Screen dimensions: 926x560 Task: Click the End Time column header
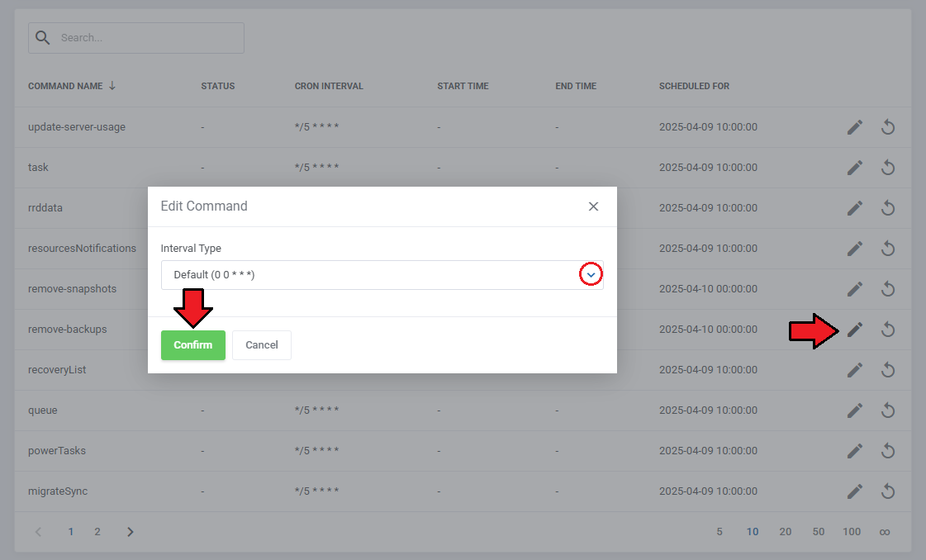(x=576, y=86)
